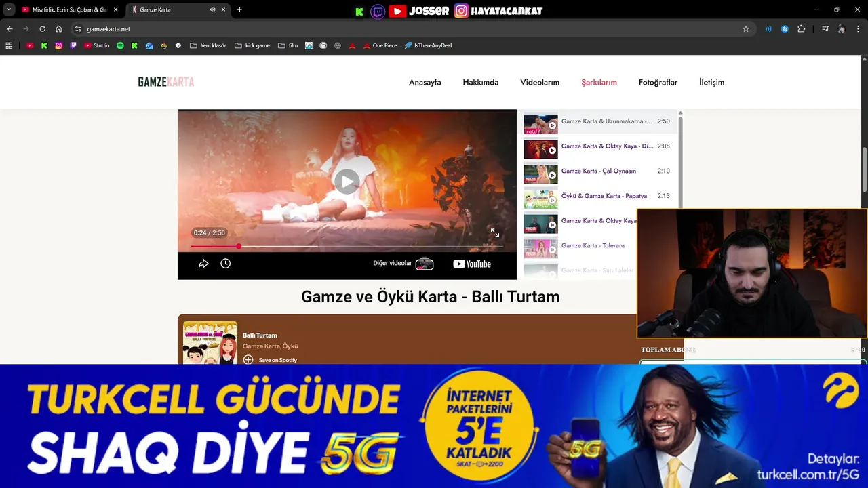Mute the Gamze Karta tab audio
868x488 pixels.
212,9
